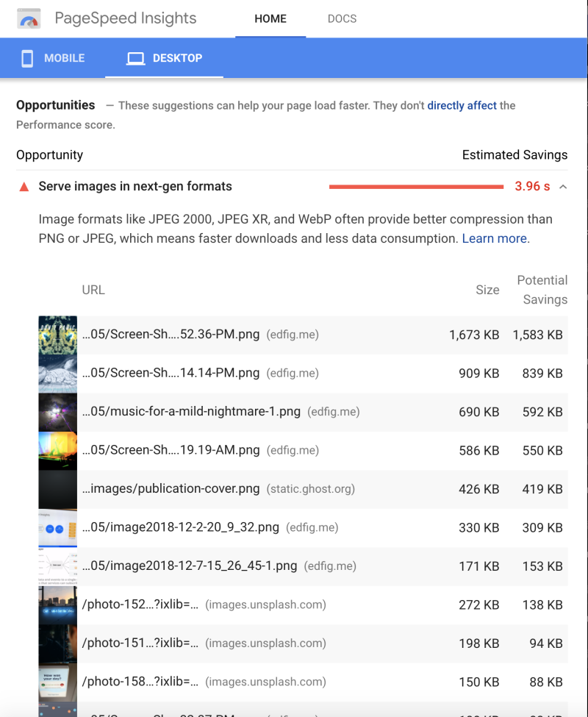Click the size value '586 KB'
The width and height of the screenshot is (588, 717).
point(478,451)
